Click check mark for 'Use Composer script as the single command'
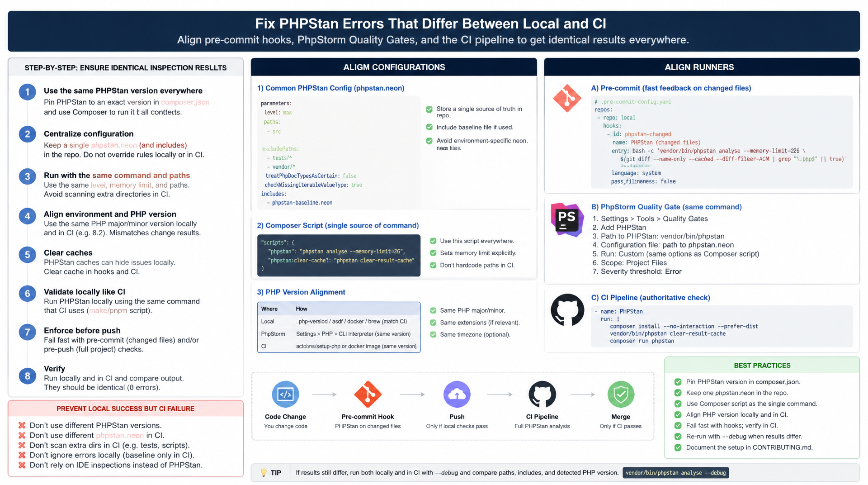The image size is (868, 485). (x=678, y=404)
